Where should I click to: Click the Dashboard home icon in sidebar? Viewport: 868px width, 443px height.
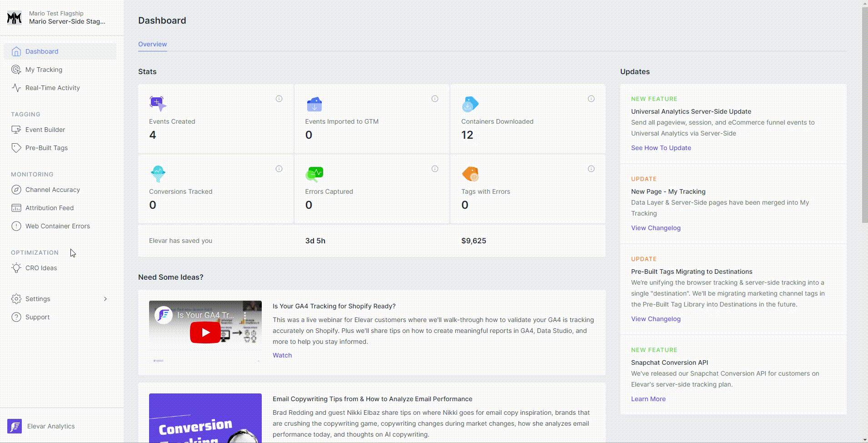pos(16,51)
